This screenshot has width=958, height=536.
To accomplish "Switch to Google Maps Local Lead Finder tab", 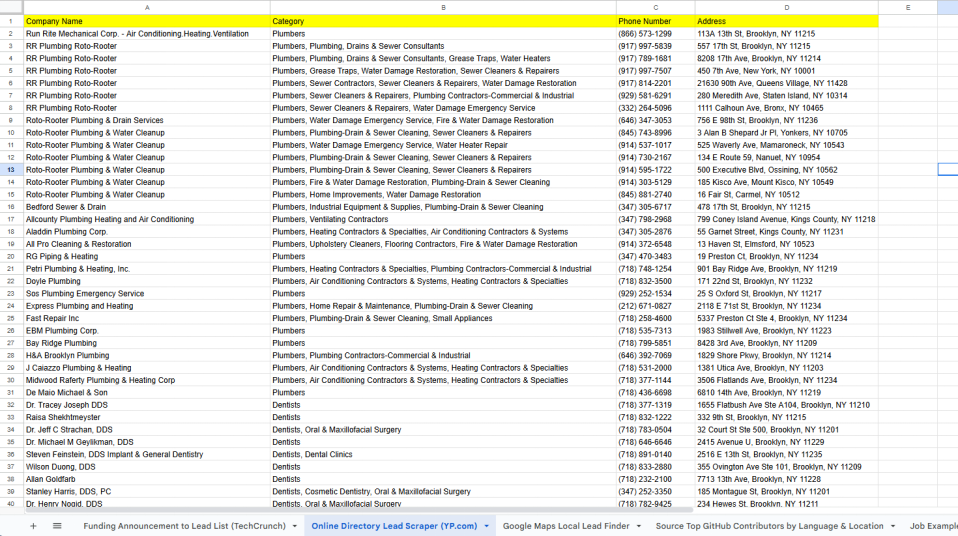I will 565,526.
